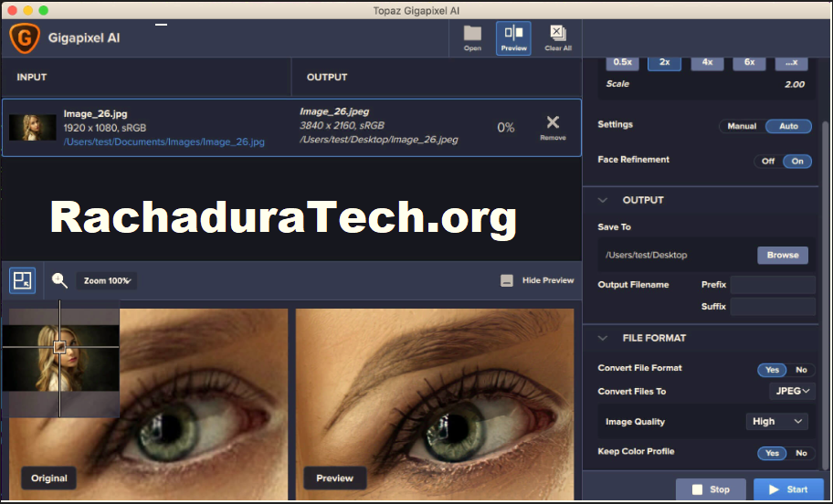Click the upscaled preview eye image pane
The height and width of the screenshot is (504, 833).
tap(435, 404)
